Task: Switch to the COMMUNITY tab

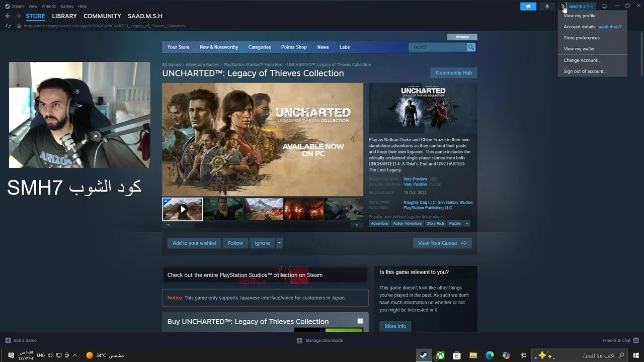Action: [x=102, y=16]
